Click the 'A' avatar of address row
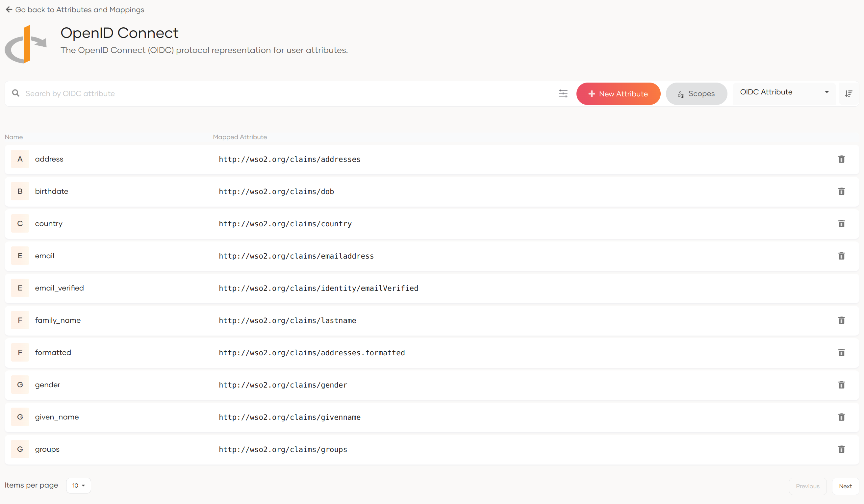 20,159
